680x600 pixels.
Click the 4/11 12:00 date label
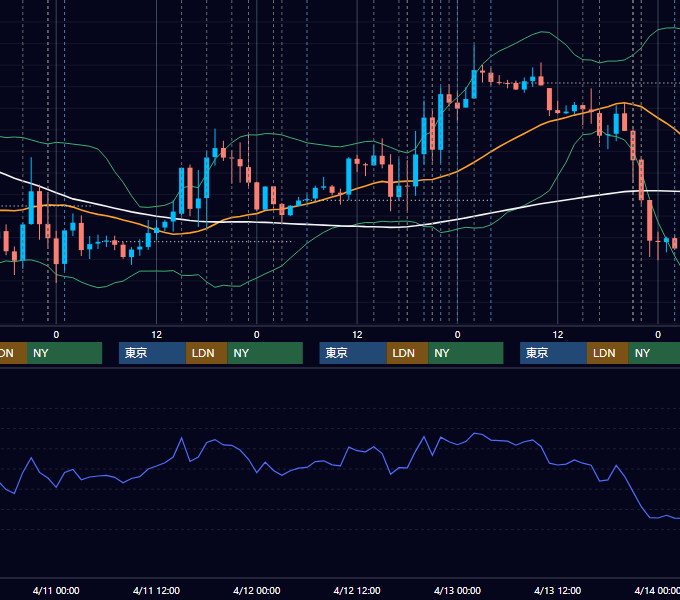(x=156, y=590)
